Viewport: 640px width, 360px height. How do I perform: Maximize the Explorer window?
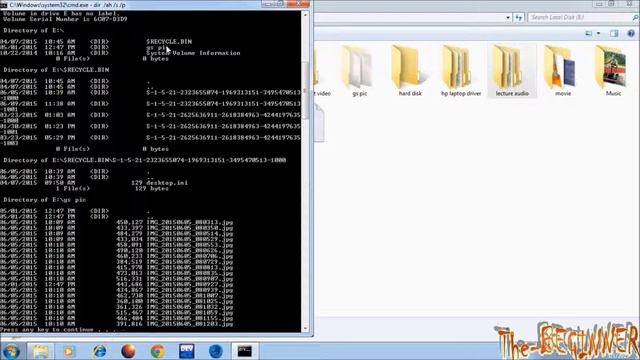tap(611, 4)
